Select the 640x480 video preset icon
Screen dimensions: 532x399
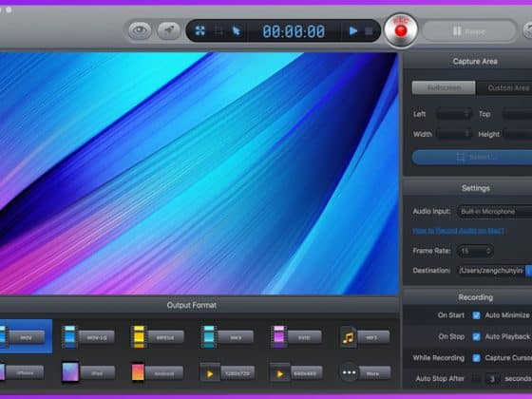pyautogui.click(x=279, y=373)
